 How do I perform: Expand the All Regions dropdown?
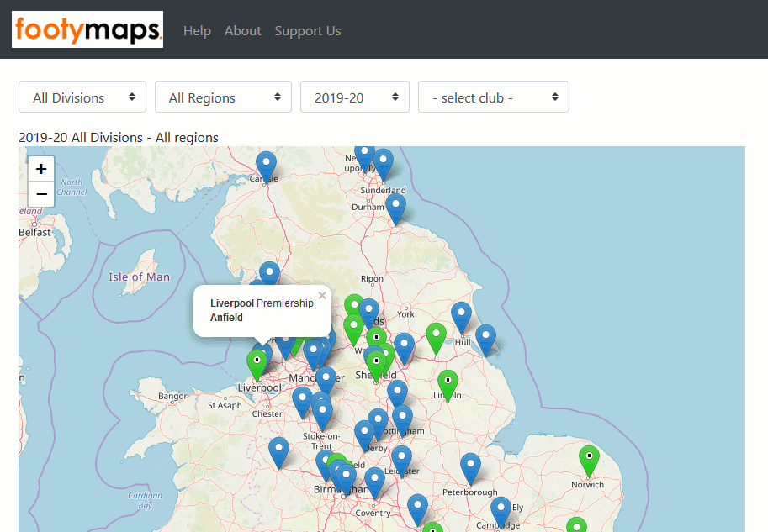(223, 97)
